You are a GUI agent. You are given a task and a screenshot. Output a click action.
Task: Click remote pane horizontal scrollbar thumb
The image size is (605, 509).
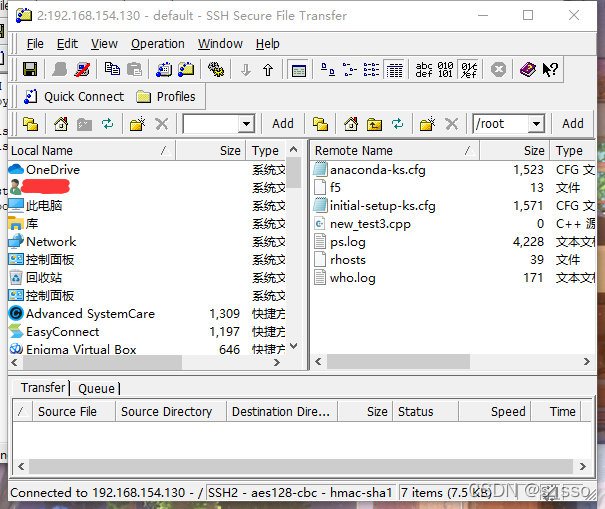[398, 362]
